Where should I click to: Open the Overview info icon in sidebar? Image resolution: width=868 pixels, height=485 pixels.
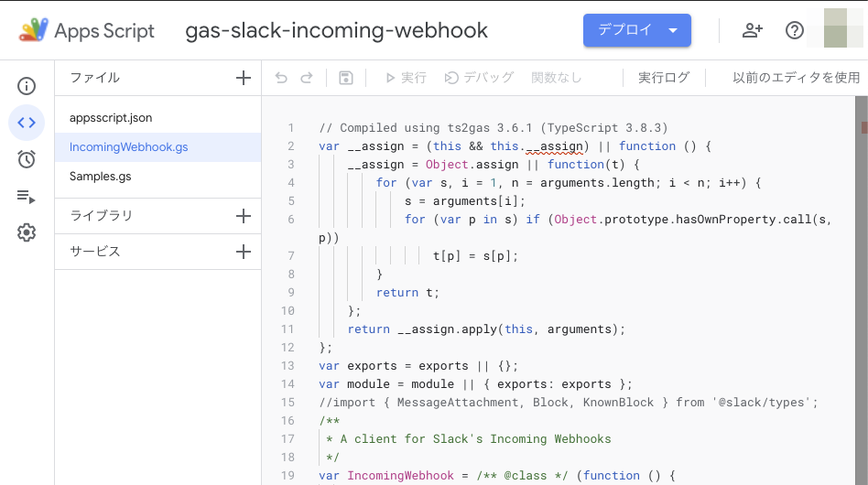coord(27,86)
